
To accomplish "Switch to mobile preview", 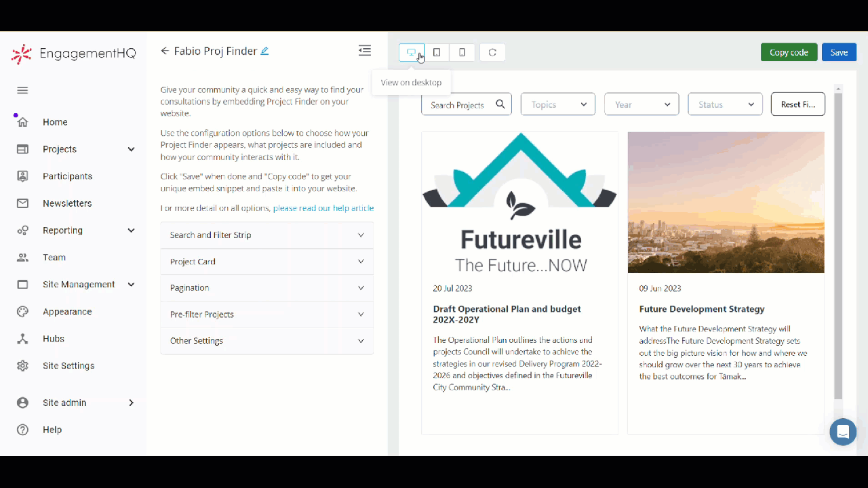I will click(462, 52).
